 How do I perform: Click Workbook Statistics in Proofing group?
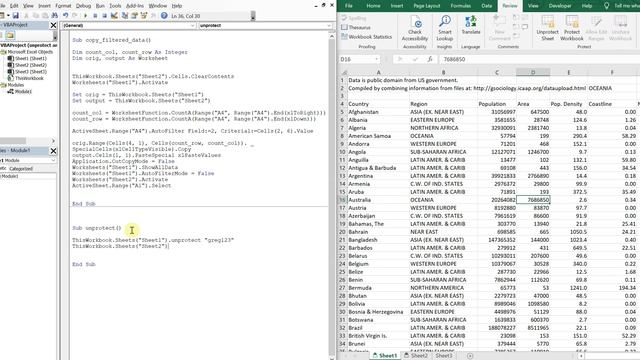coord(367,37)
